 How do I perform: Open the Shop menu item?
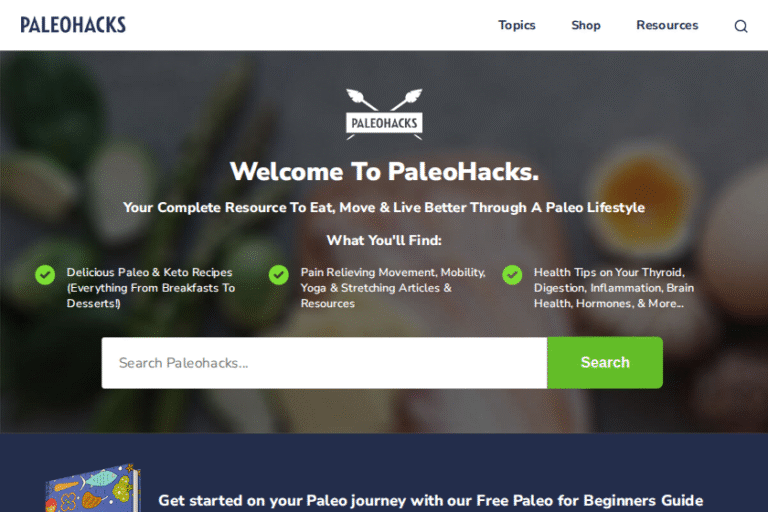pyautogui.click(x=586, y=25)
